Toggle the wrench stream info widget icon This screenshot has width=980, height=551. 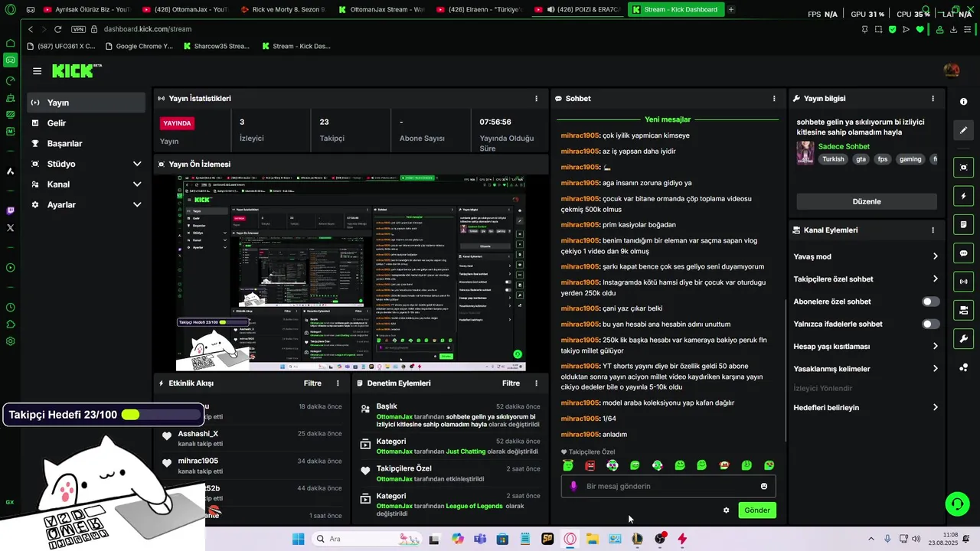[x=963, y=339]
